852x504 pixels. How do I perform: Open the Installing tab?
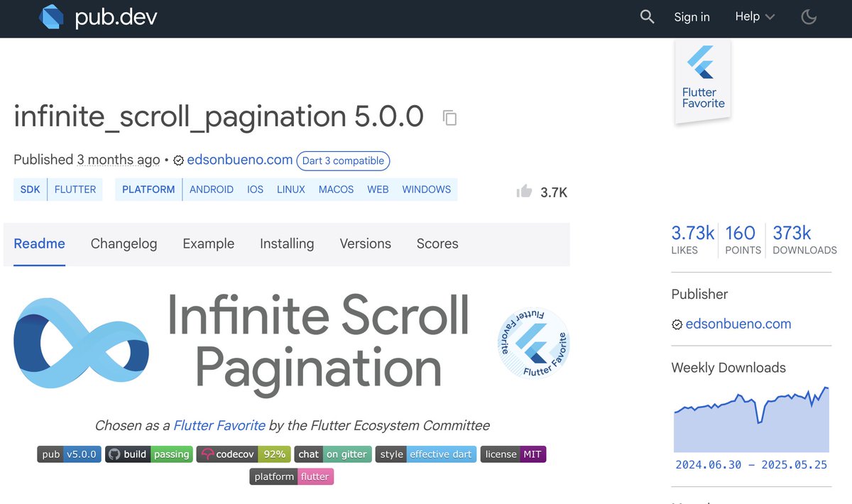[x=287, y=244]
